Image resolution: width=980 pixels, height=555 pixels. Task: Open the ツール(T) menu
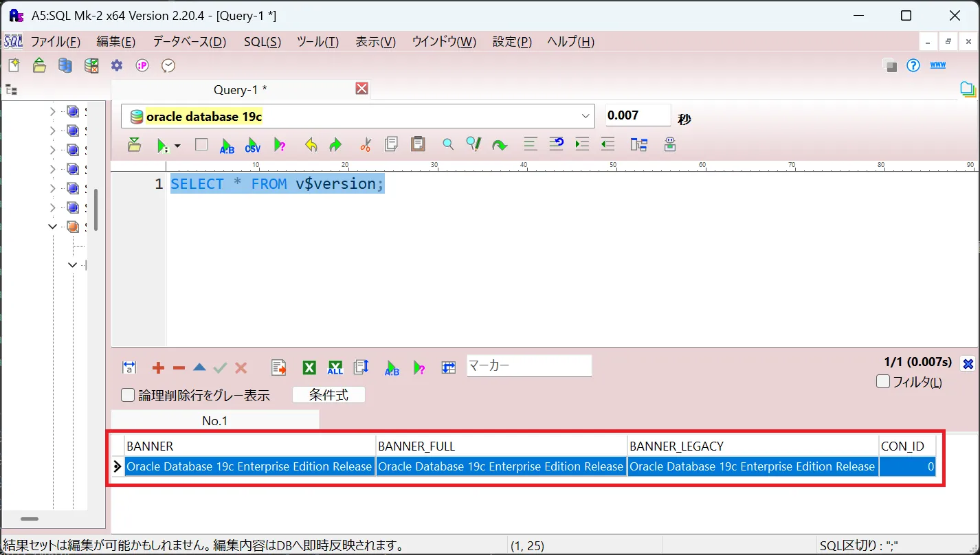[318, 41]
